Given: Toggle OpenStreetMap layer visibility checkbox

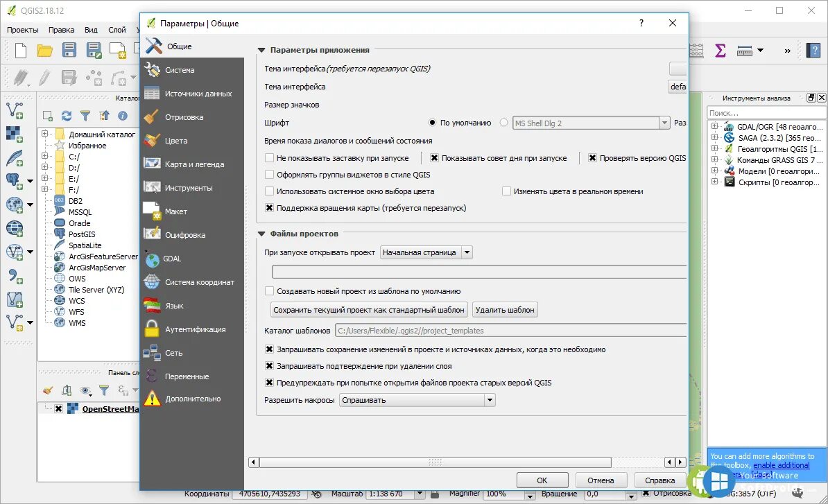Looking at the screenshot, I should [x=59, y=409].
